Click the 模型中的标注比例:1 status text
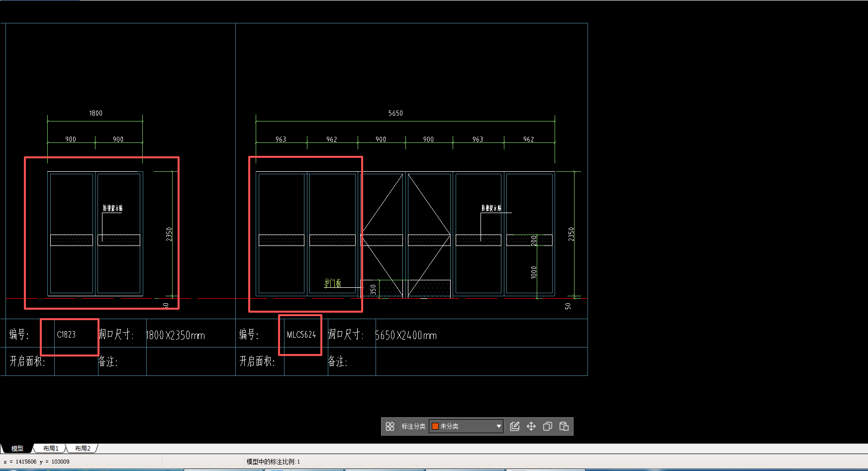The image size is (868, 471). coord(273,462)
